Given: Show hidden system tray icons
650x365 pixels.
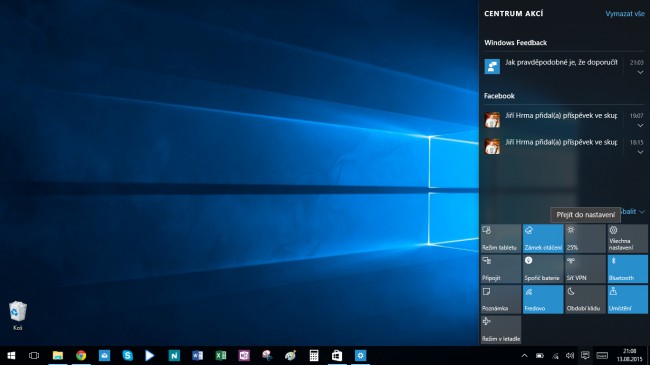Looking at the screenshot, I should tap(524, 355).
